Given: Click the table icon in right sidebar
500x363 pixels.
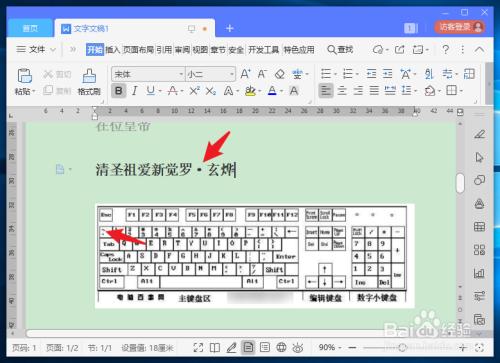Looking at the screenshot, I should coord(479,227).
